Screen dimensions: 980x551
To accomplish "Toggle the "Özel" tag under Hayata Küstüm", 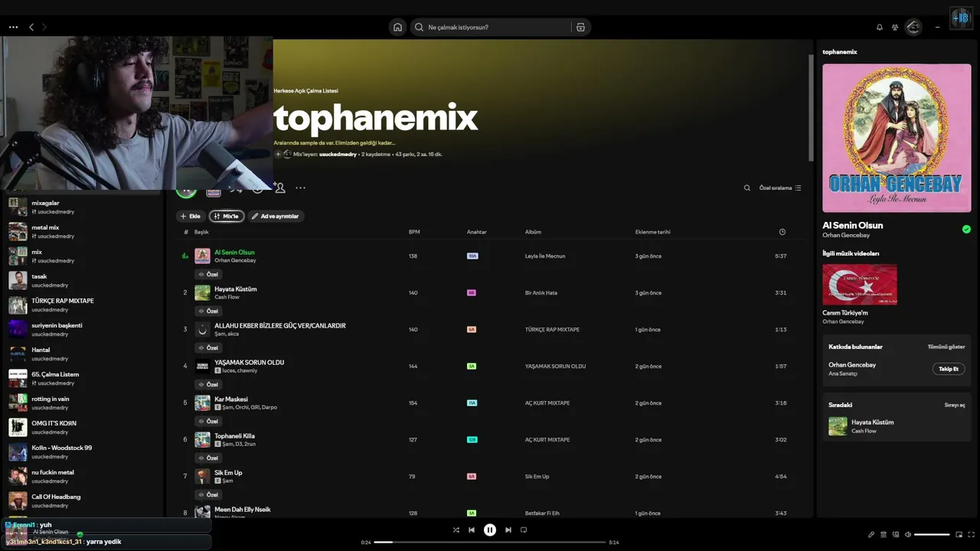I will [208, 311].
